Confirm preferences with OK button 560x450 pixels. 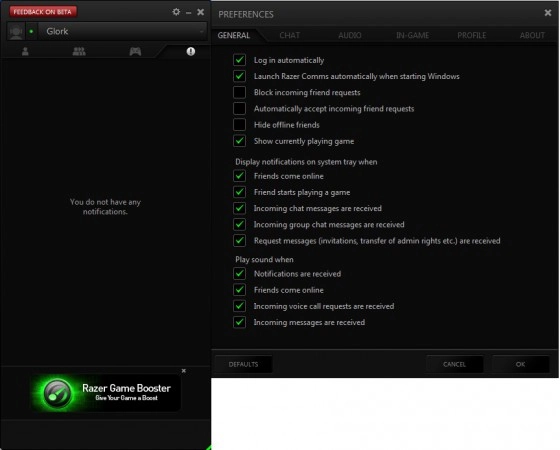coord(520,364)
